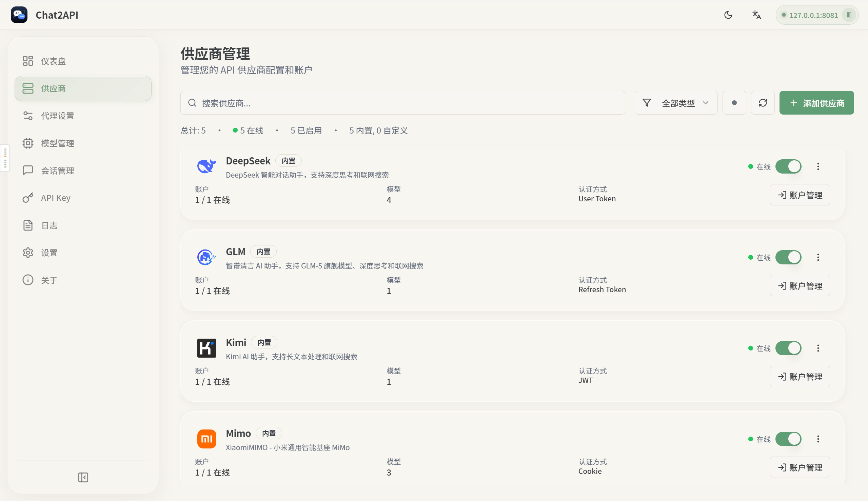The width and height of the screenshot is (868, 501).
Task: Click the GLM provider logo
Action: (x=206, y=257)
